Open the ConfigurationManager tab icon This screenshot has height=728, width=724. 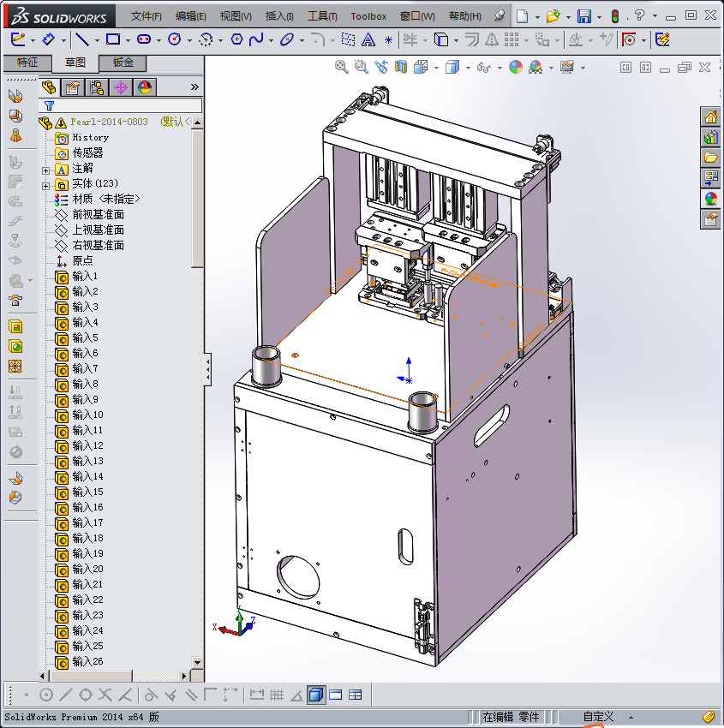[x=97, y=87]
